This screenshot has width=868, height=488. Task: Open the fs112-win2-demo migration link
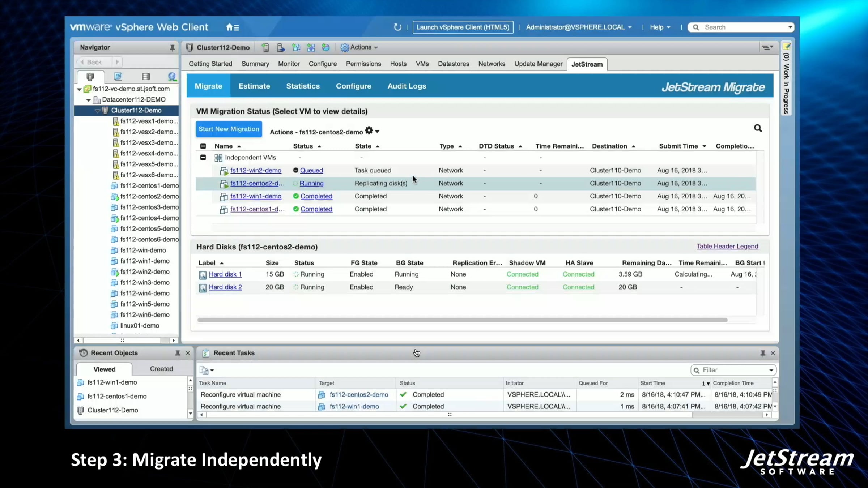[x=256, y=170]
